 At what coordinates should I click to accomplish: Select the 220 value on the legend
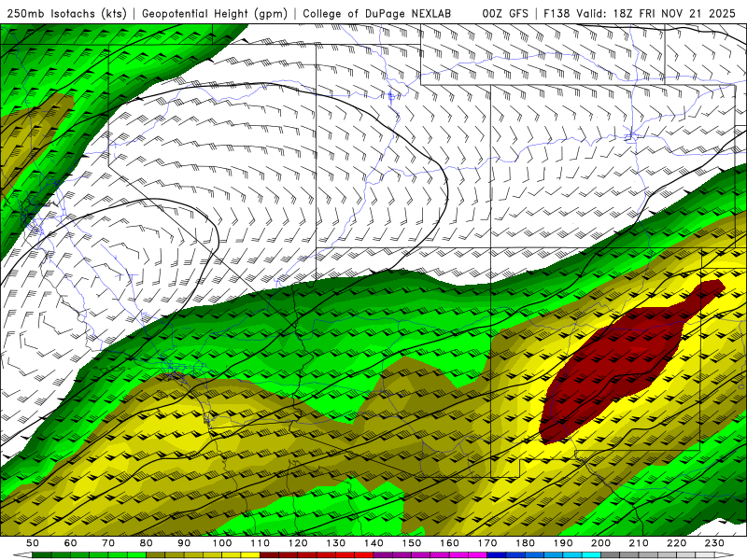click(x=676, y=543)
